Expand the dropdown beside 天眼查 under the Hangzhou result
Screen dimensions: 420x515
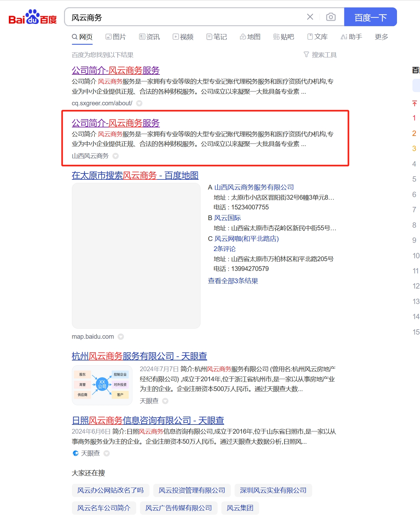pyautogui.click(x=165, y=401)
